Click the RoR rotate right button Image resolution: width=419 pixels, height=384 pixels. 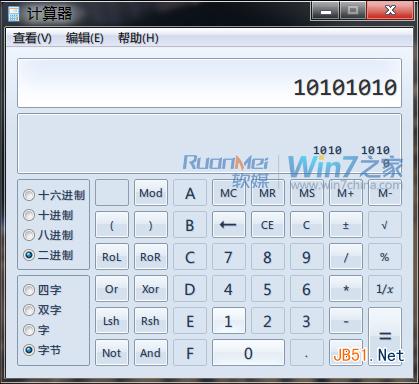151,257
